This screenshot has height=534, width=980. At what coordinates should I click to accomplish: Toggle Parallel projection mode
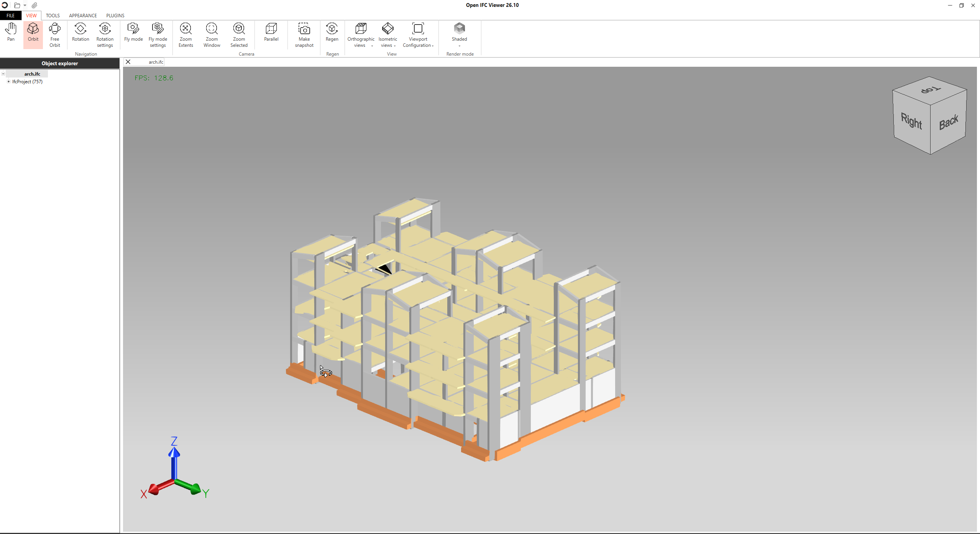tap(271, 33)
